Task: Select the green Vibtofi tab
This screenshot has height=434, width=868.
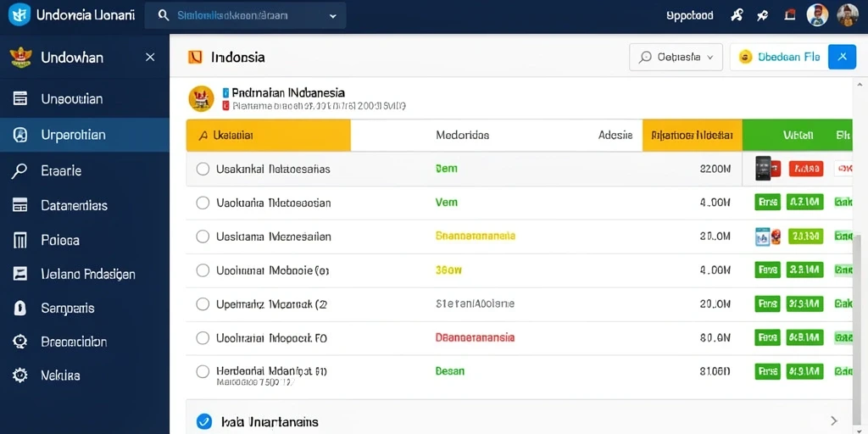Action: point(797,135)
